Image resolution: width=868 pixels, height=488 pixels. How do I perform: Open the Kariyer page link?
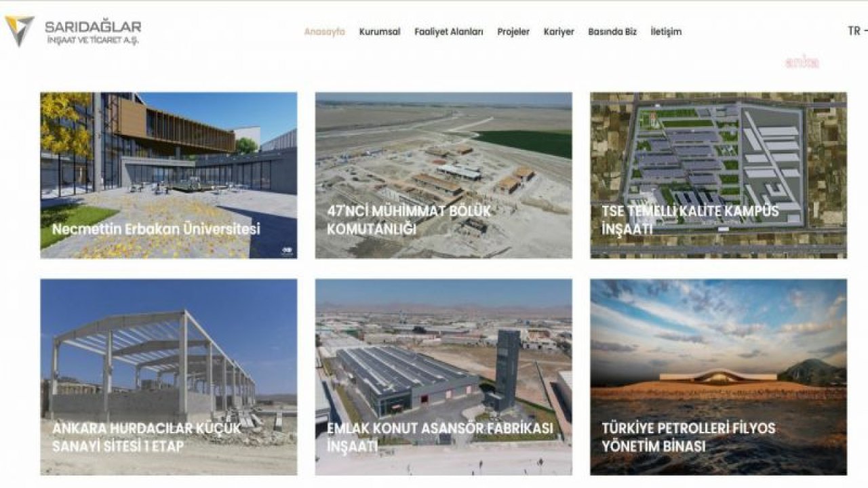pos(559,32)
